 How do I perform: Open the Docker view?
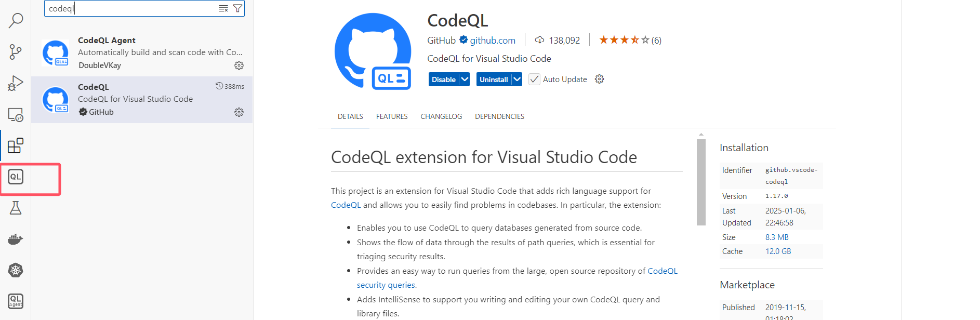click(x=16, y=239)
